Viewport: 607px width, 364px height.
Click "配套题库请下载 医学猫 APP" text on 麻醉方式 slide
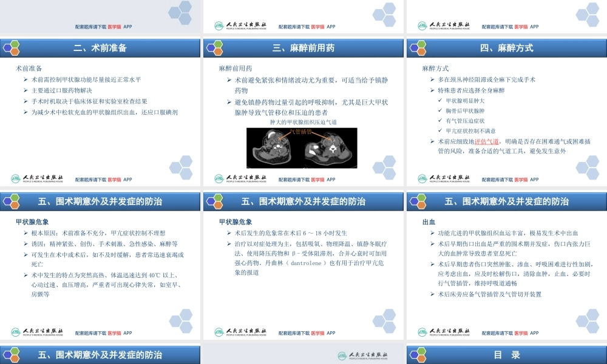[512, 180]
